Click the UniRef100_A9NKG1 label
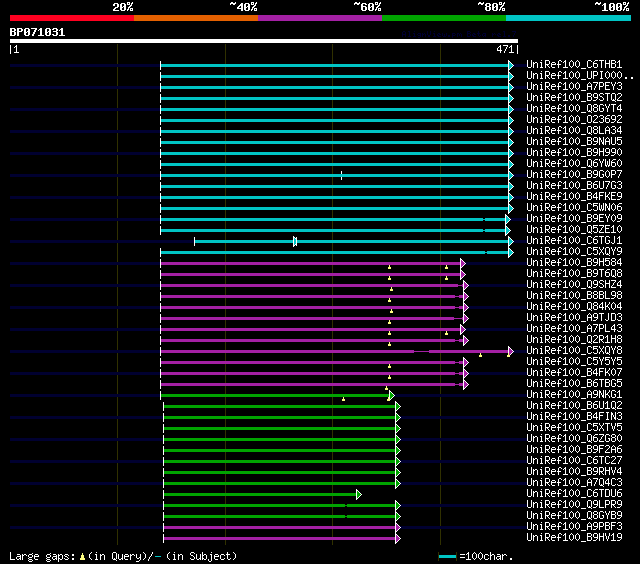The image size is (640, 564). (x=574, y=395)
